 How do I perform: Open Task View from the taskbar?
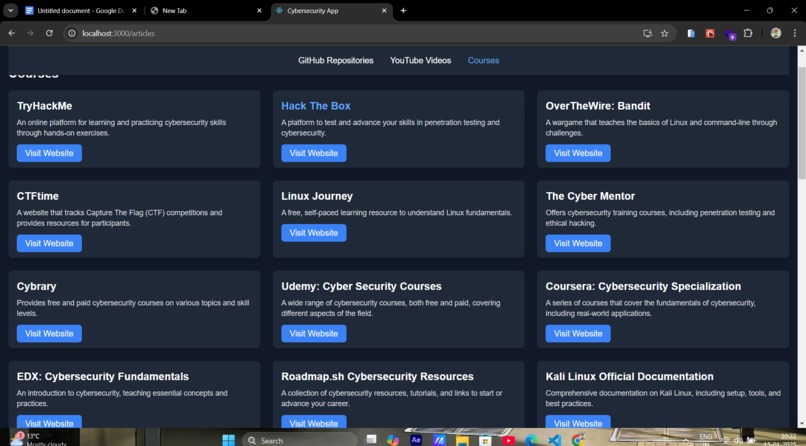click(x=371, y=440)
